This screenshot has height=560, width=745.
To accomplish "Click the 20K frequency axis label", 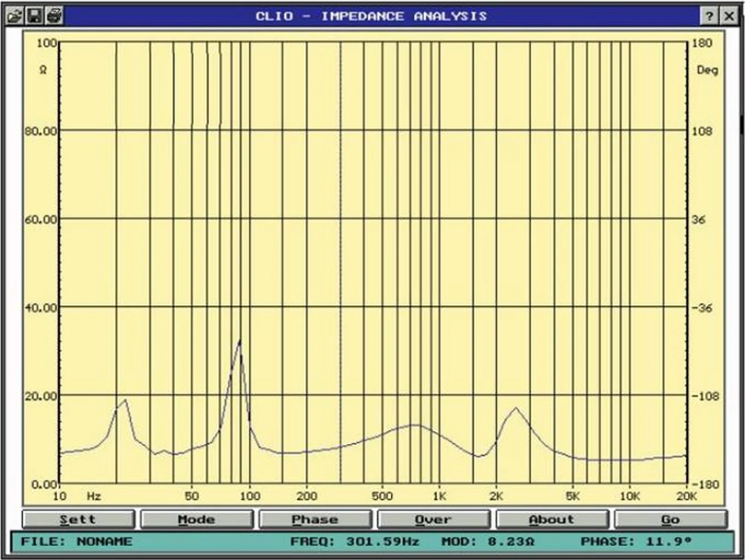I will click(x=687, y=496).
